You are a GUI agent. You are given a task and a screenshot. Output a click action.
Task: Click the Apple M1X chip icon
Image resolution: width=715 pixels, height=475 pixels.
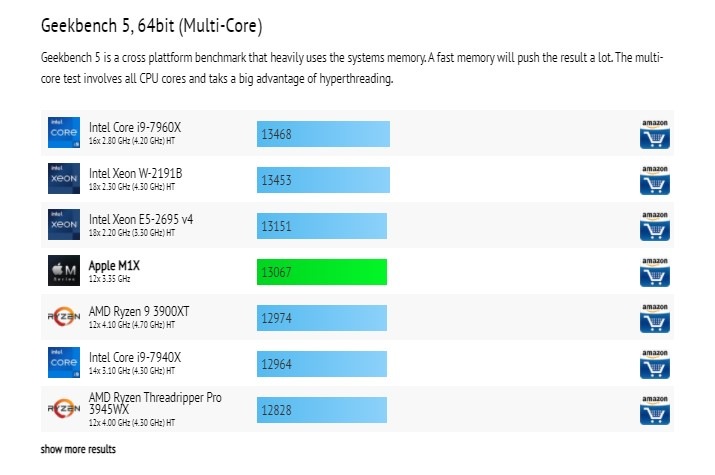tap(64, 271)
